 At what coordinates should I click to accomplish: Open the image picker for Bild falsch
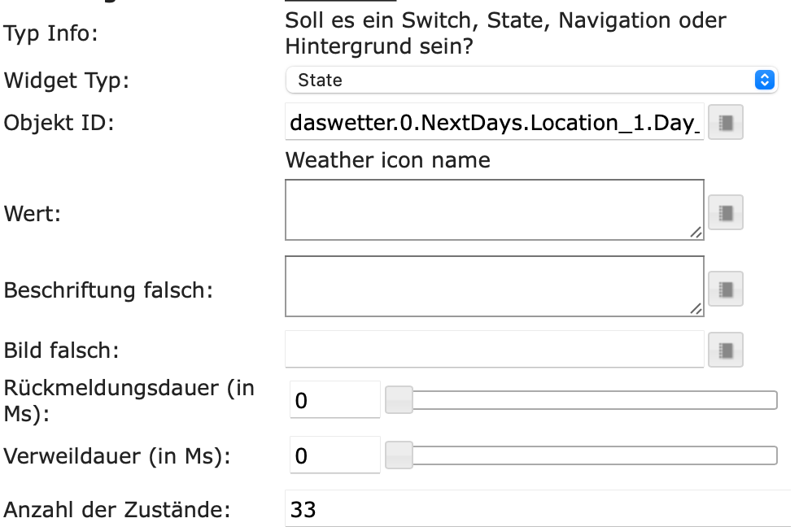pyautogui.click(x=726, y=350)
